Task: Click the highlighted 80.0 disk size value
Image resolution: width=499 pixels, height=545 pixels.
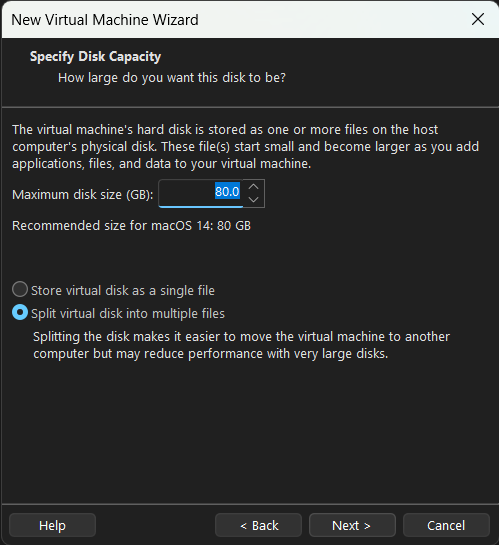Action: click(227, 192)
